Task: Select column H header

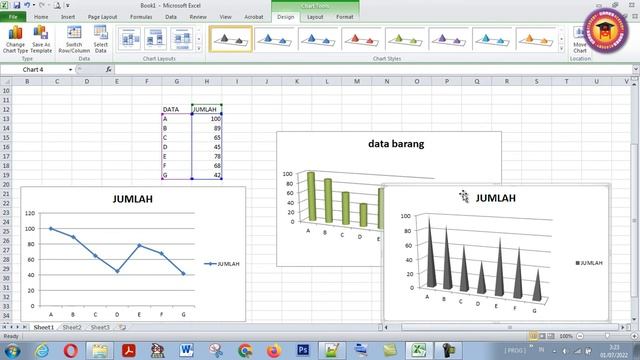Action: tap(207, 82)
